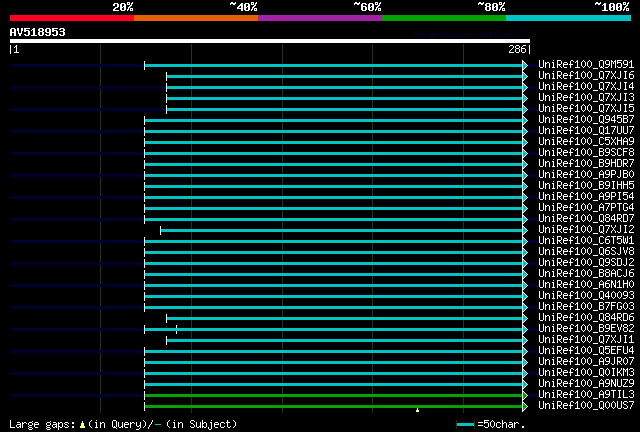Select the UniRef100_B7FG03 label
Image resolution: width=640 pixels, height=432 pixels.
coord(586,307)
